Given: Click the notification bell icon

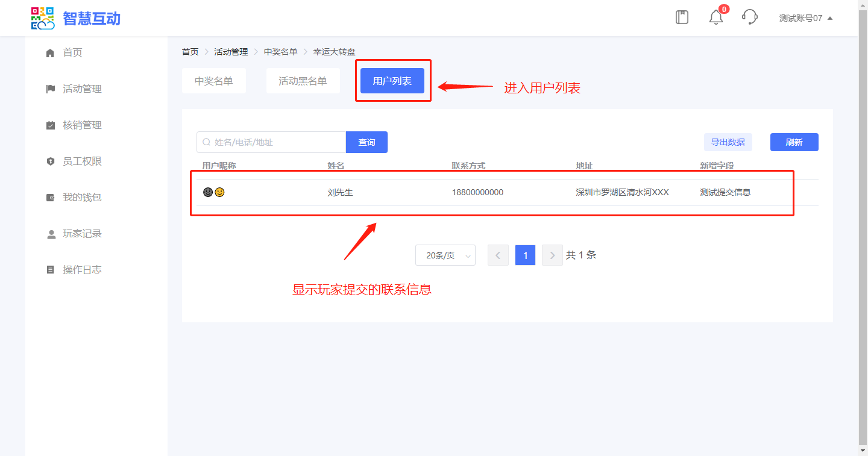Looking at the screenshot, I should pos(715,17).
